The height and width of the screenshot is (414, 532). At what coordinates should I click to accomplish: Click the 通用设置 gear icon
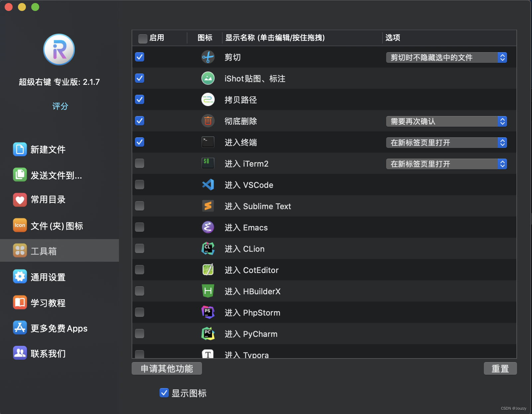coord(20,276)
